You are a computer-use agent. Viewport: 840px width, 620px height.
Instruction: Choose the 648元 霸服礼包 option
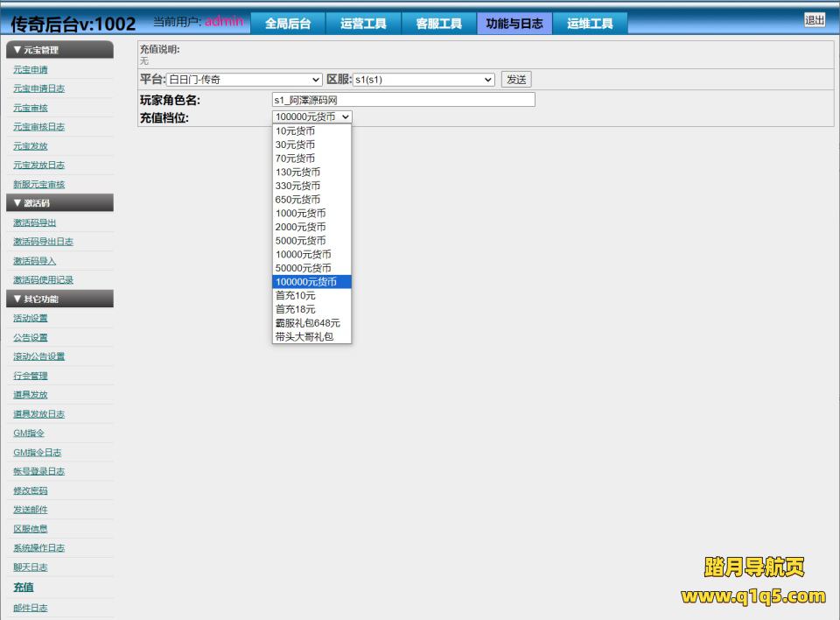pyautogui.click(x=307, y=323)
